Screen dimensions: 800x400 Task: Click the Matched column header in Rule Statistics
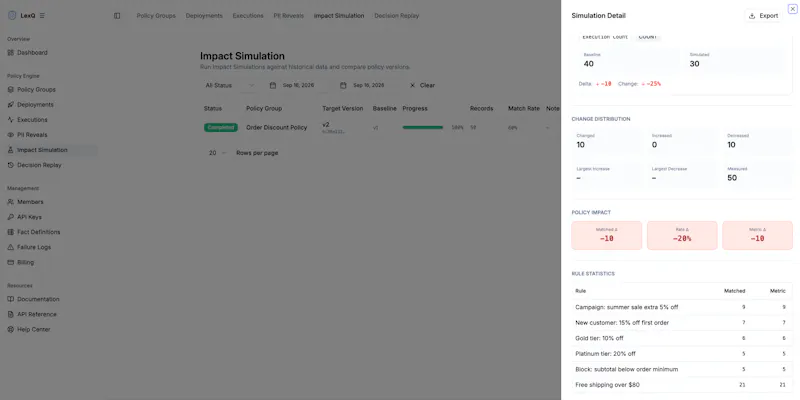[735, 291]
